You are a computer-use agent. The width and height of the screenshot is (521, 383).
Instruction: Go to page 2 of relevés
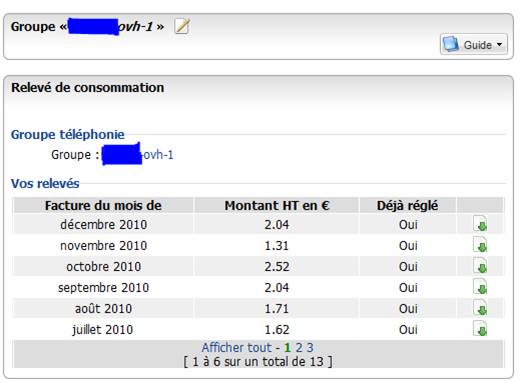coord(299,348)
